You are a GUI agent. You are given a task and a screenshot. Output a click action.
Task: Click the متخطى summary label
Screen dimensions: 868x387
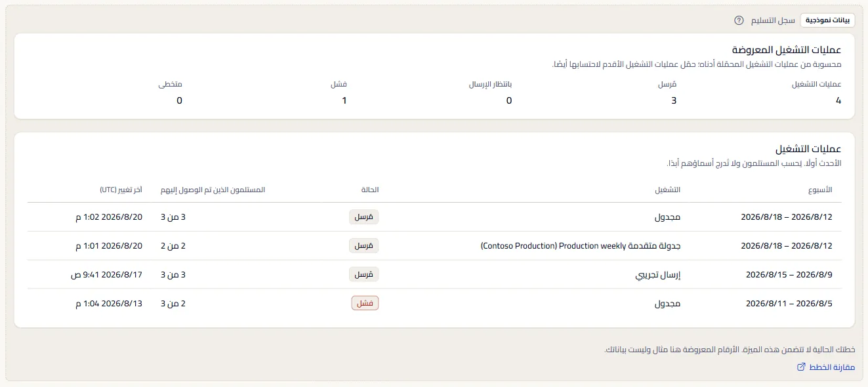pos(171,85)
